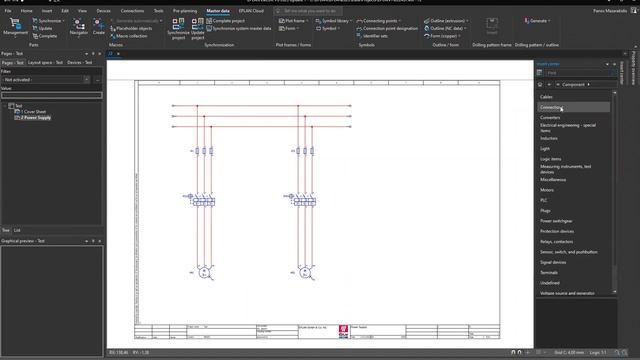Pin the Pages panel
Screen dimensions: 640x360
click(x=93, y=53)
